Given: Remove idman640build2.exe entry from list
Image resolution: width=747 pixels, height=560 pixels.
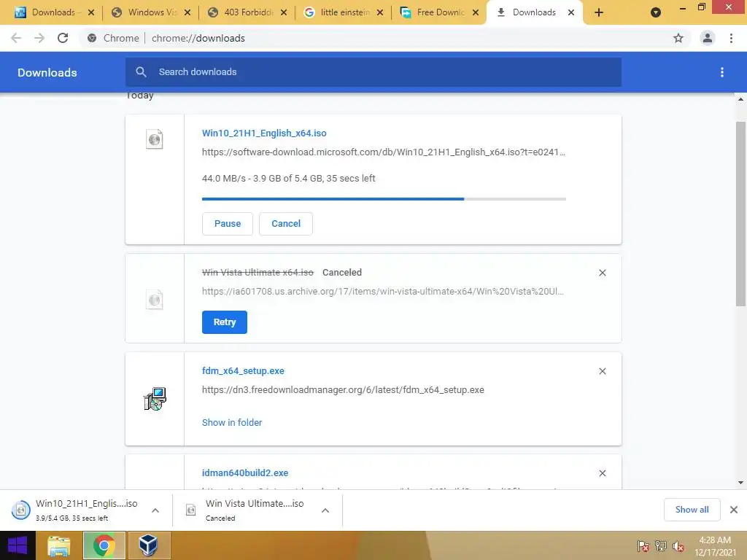Looking at the screenshot, I should point(602,472).
